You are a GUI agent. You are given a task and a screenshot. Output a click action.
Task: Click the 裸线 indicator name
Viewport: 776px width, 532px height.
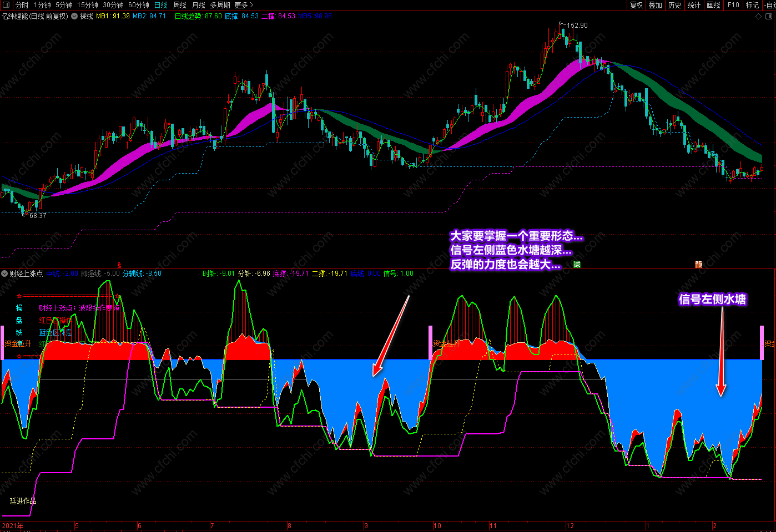[87, 16]
